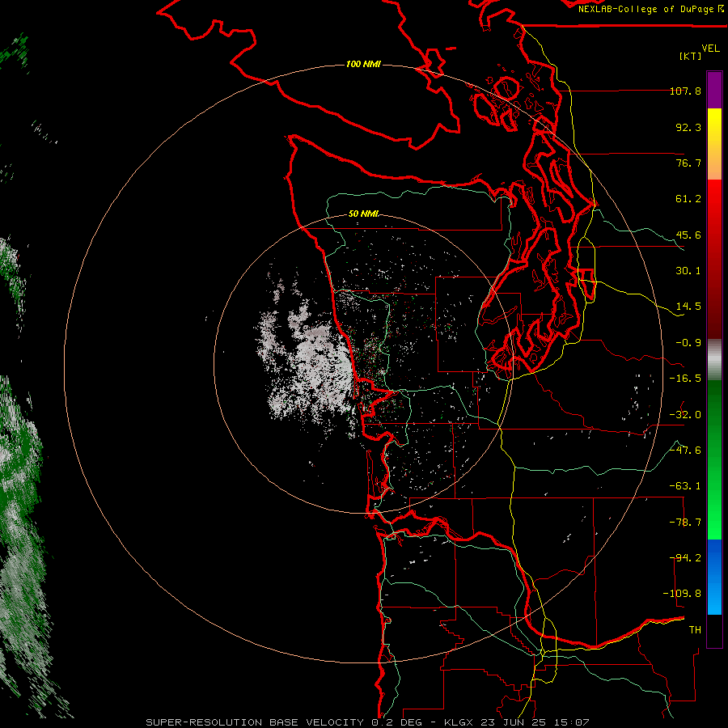Image resolution: width=728 pixels, height=728 pixels.
Task: Pick the gray segment of the color bar
Action: point(714,360)
